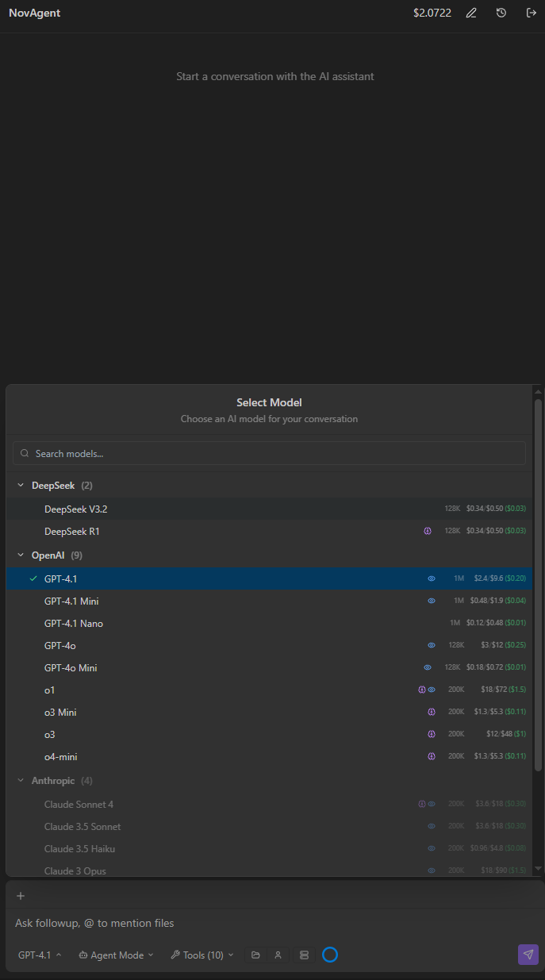
Task: Click the logout arrow icon
Action: 532,13
